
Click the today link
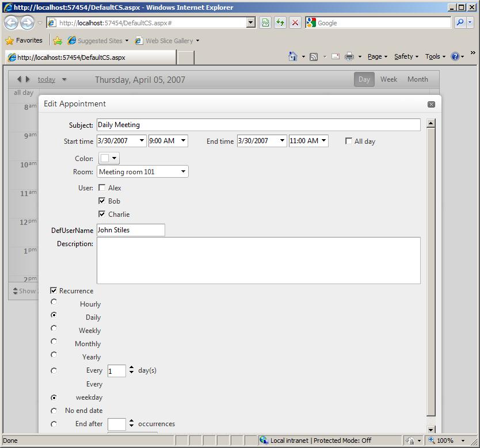pos(47,79)
